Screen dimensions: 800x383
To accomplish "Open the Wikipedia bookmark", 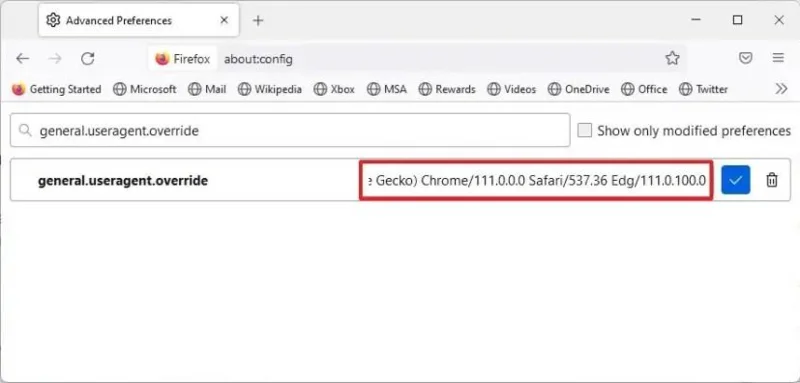I will tap(270, 89).
